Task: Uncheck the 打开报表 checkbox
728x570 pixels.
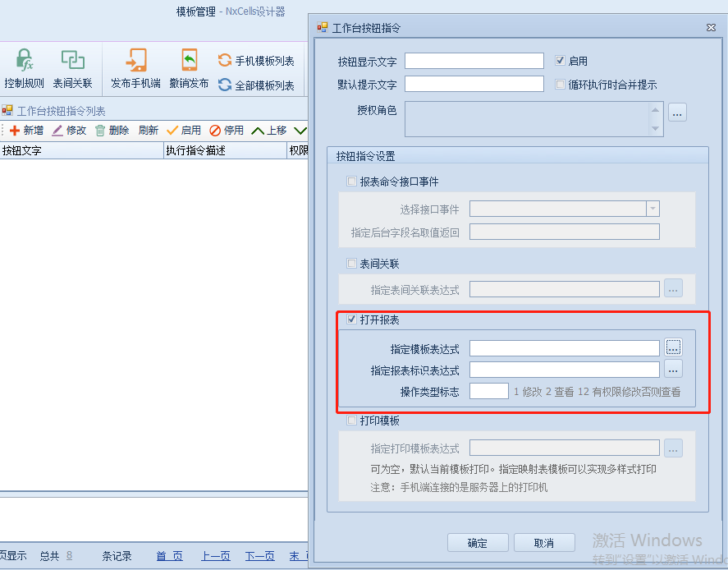Action: tap(352, 319)
